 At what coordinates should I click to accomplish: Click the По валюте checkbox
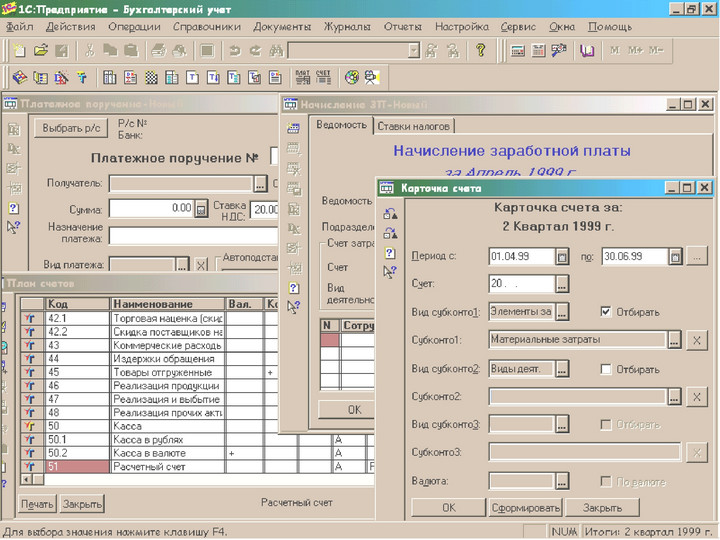pos(606,481)
